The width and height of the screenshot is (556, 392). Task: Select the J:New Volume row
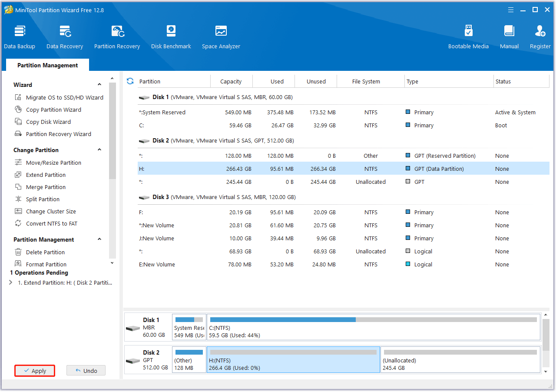[x=343, y=238]
